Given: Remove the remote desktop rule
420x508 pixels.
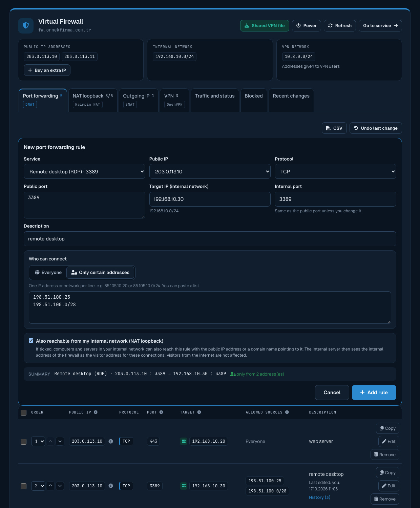Looking at the screenshot, I should 385,499.
